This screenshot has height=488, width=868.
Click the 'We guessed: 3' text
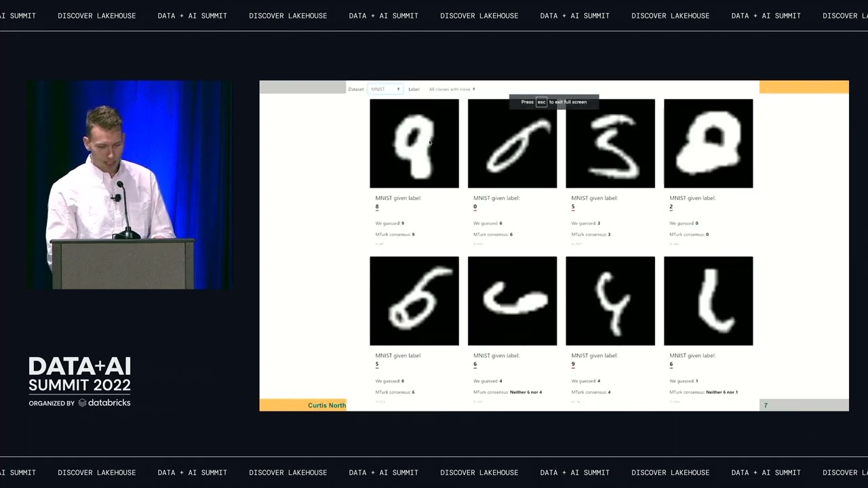pos(586,223)
